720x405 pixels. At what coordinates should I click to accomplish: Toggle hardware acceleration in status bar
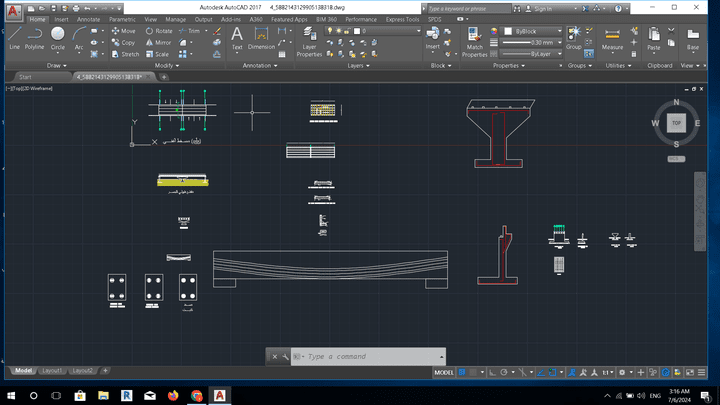[x=665, y=372]
